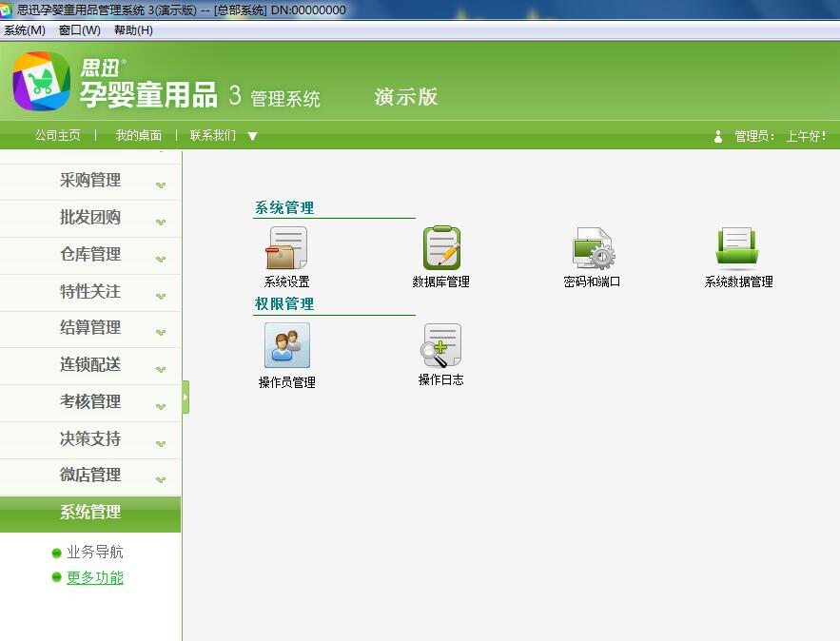Image resolution: width=840 pixels, height=641 pixels.
Task: Select the active 系统管理 sidebar section
Action: (90, 513)
